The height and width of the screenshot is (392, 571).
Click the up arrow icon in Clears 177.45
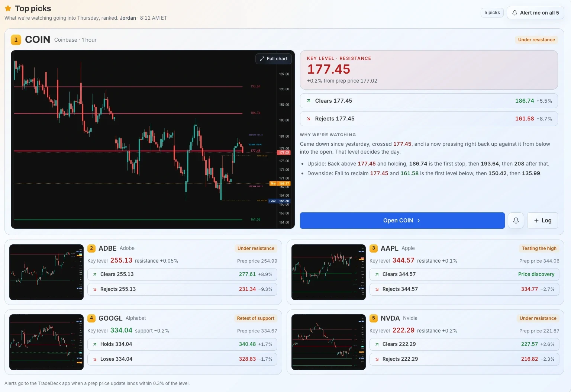tap(309, 101)
